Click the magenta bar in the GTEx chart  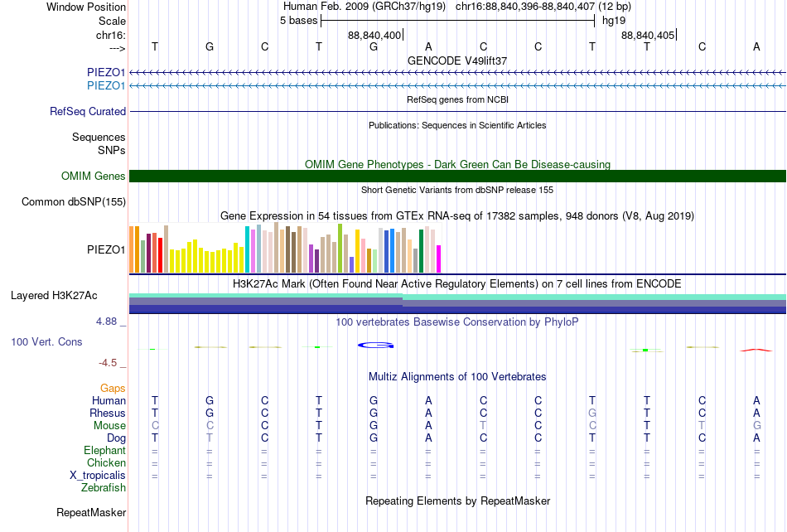point(439,259)
